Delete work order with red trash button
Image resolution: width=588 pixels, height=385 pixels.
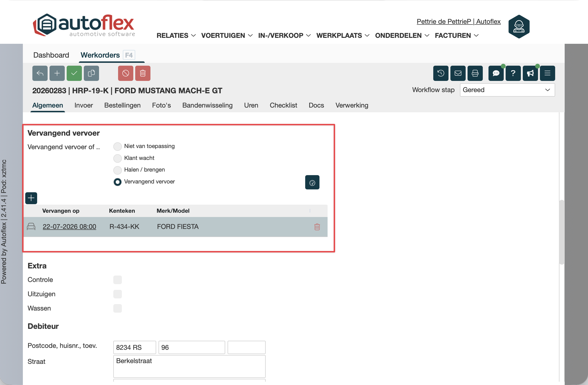click(143, 73)
